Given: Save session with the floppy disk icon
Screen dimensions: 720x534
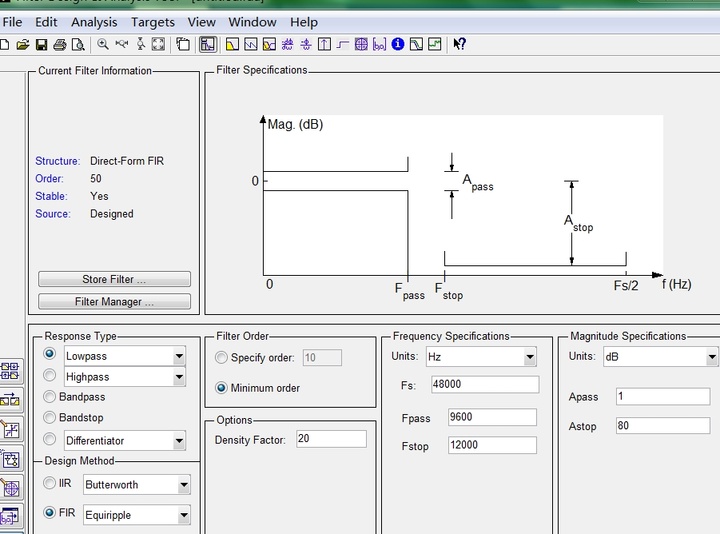Looking at the screenshot, I should coord(41,45).
